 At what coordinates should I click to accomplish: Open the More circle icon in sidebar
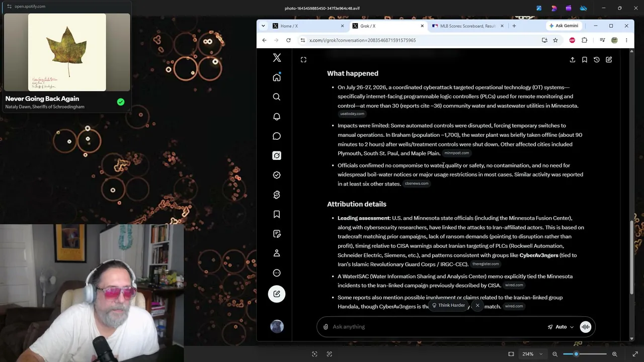pos(277,273)
